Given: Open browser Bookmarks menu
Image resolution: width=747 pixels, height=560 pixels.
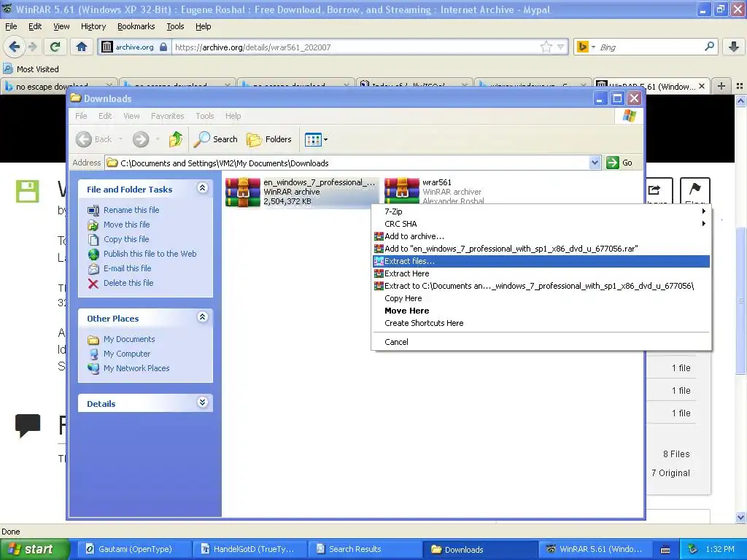Looking at the screenshot, I should click(136, 26).
